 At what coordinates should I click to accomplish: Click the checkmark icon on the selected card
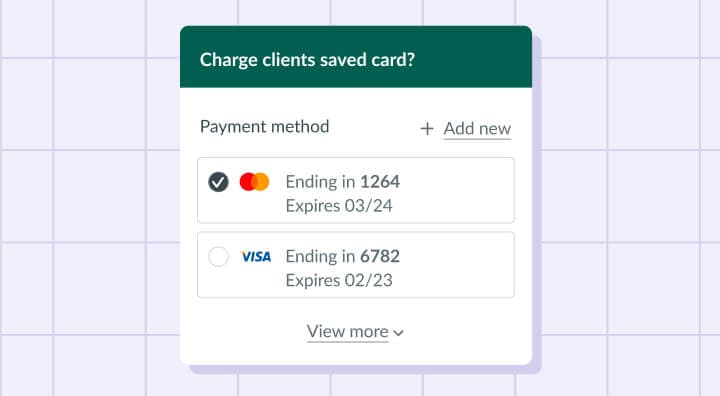point(218,182)
